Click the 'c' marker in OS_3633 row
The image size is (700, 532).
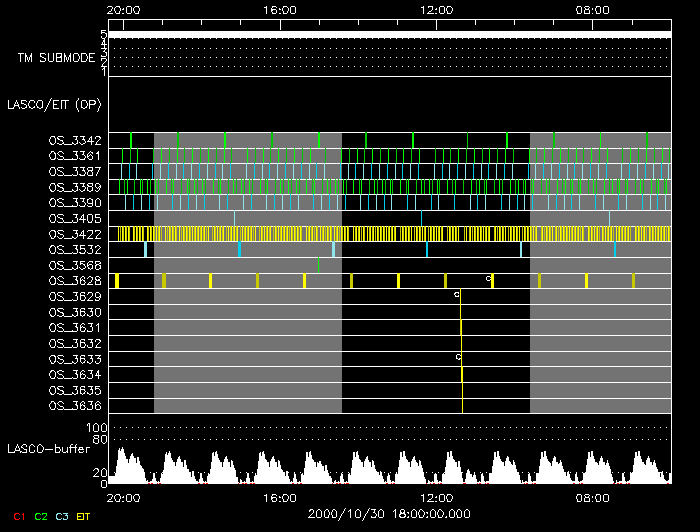tap(458, 357)
